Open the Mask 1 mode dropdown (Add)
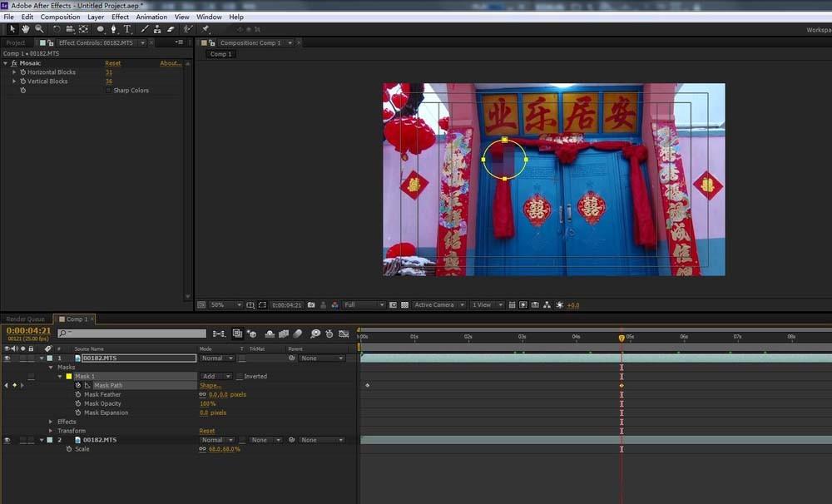 215,377
